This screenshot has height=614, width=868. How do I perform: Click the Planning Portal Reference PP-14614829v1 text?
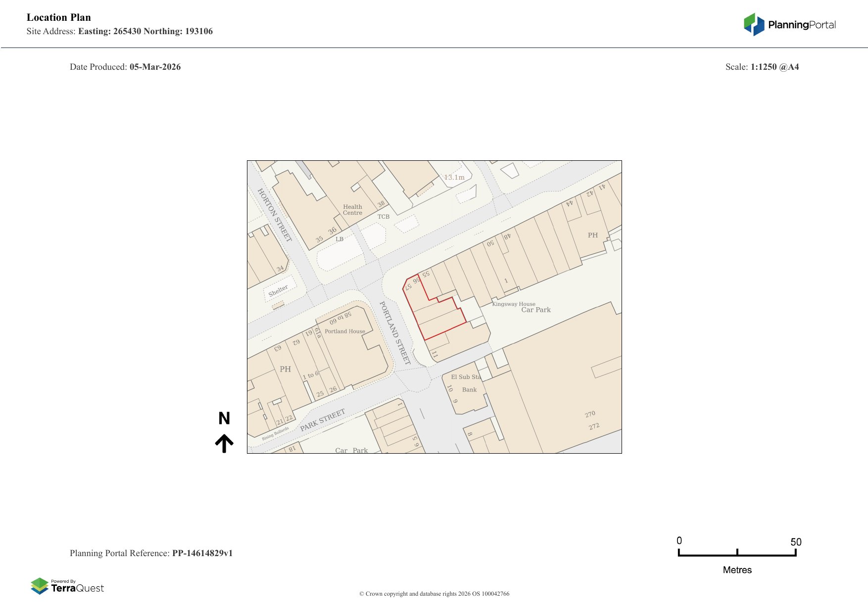click(151, 553)
